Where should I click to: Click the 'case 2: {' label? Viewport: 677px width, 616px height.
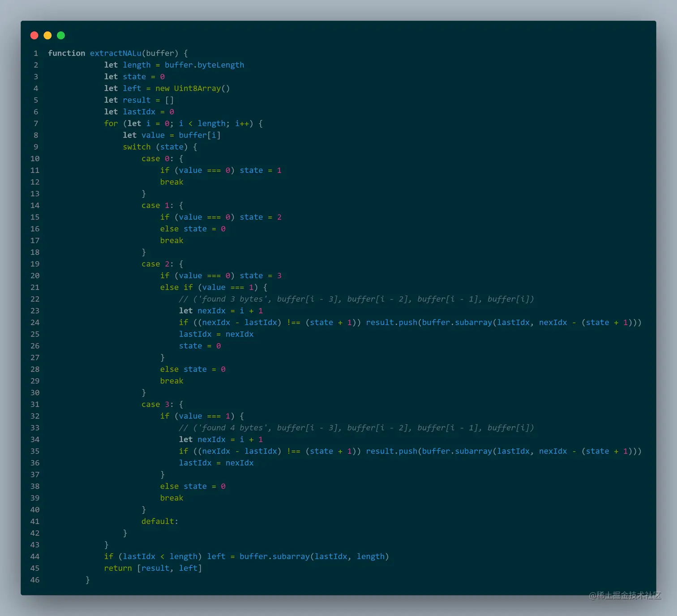(x=162, y=264)
